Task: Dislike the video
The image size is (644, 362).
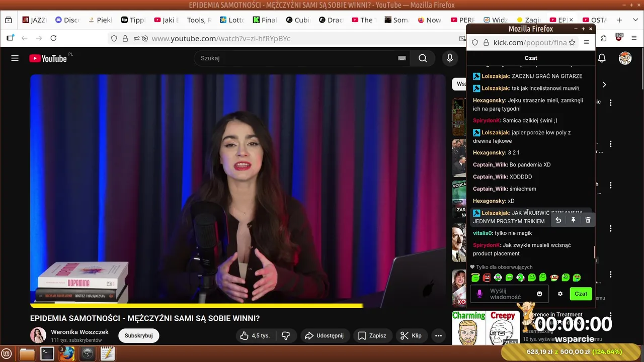Action: [285, 336]
